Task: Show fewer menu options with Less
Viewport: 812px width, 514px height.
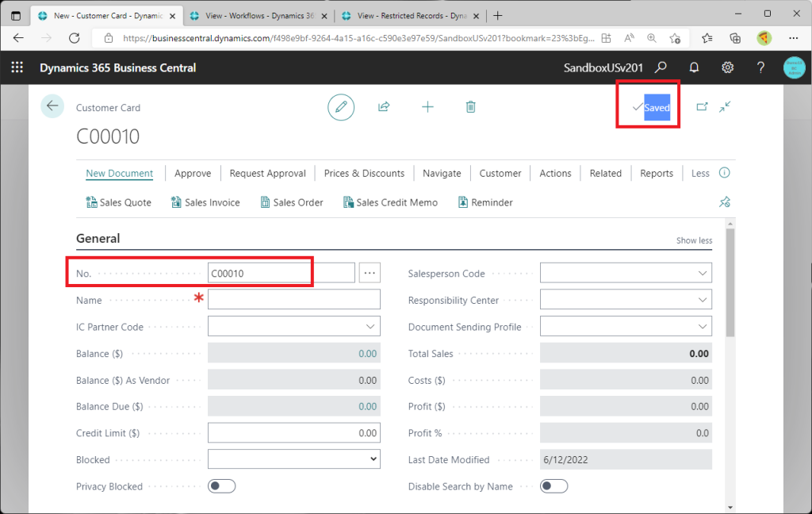Action: click(700, 173)
